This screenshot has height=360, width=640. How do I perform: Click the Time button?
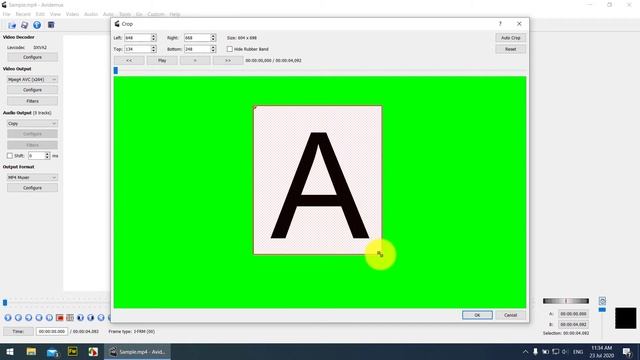(18, 331)
